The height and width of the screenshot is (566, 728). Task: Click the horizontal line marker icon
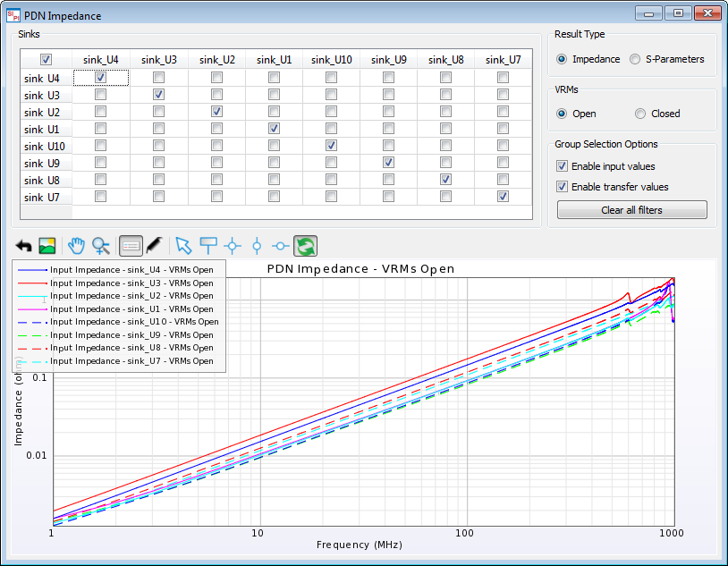pyautogui.click(x=281, y=245)
